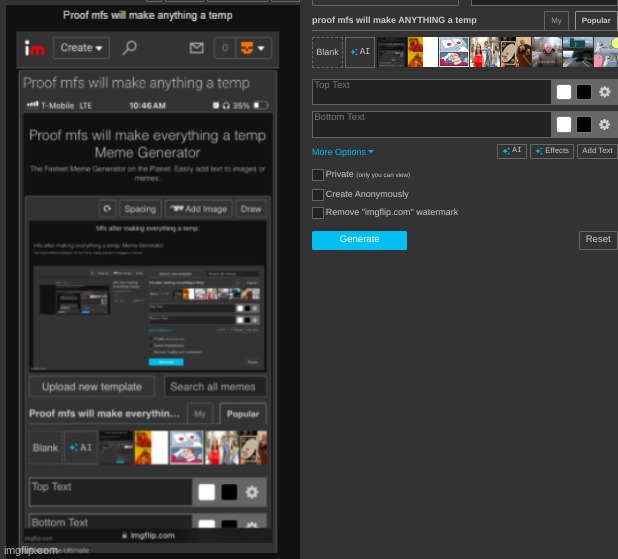Select the dark screenshot template thumbnail in right panel
The image size is (618, 559).
tap(391, 52)
